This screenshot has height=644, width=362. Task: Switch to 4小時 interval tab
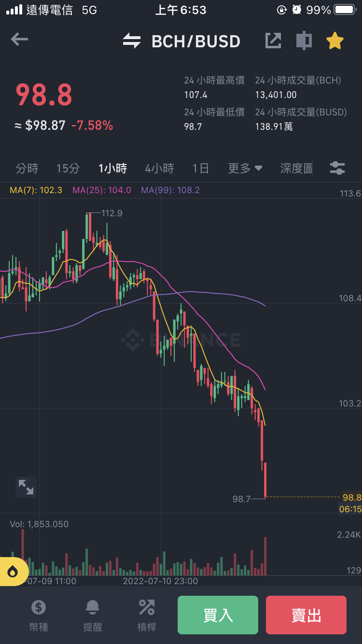click(159, 168)
